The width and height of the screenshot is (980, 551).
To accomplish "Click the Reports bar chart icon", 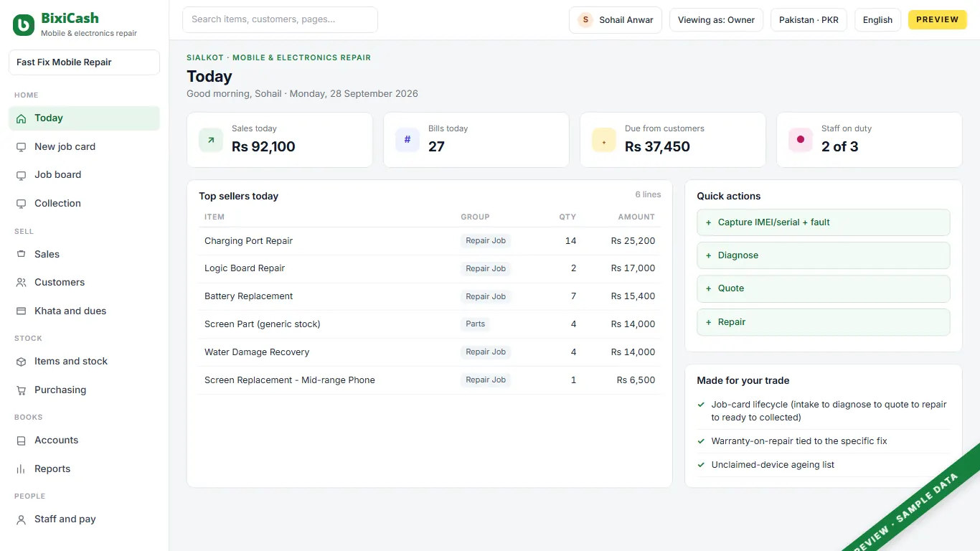I will pyautogui.click(x=21, y=469).
